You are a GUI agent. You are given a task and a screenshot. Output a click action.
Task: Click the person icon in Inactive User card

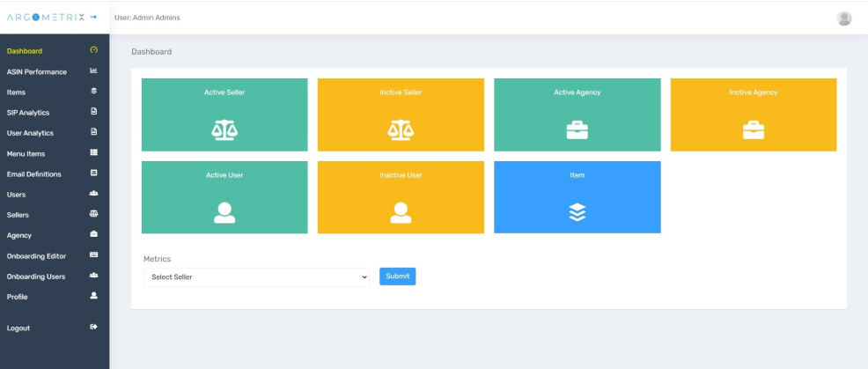(401, 212)
